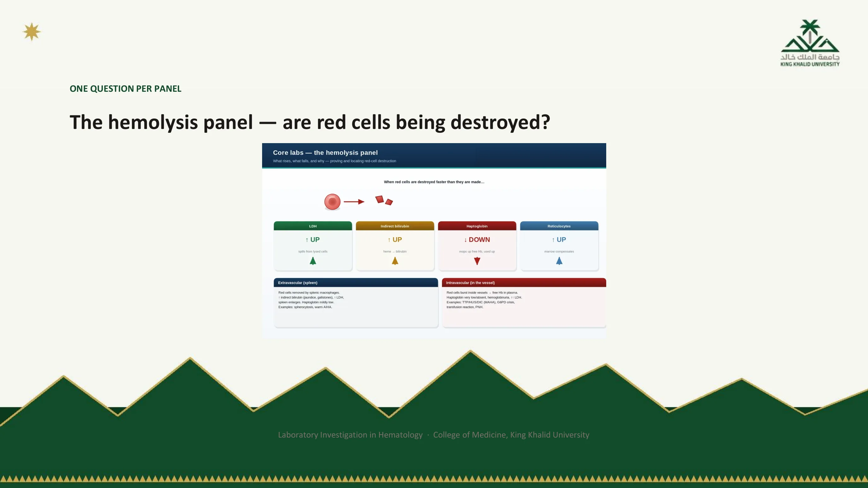Click the lysed red cell fragments icon

pyautogui.click(x=384, y=200)
